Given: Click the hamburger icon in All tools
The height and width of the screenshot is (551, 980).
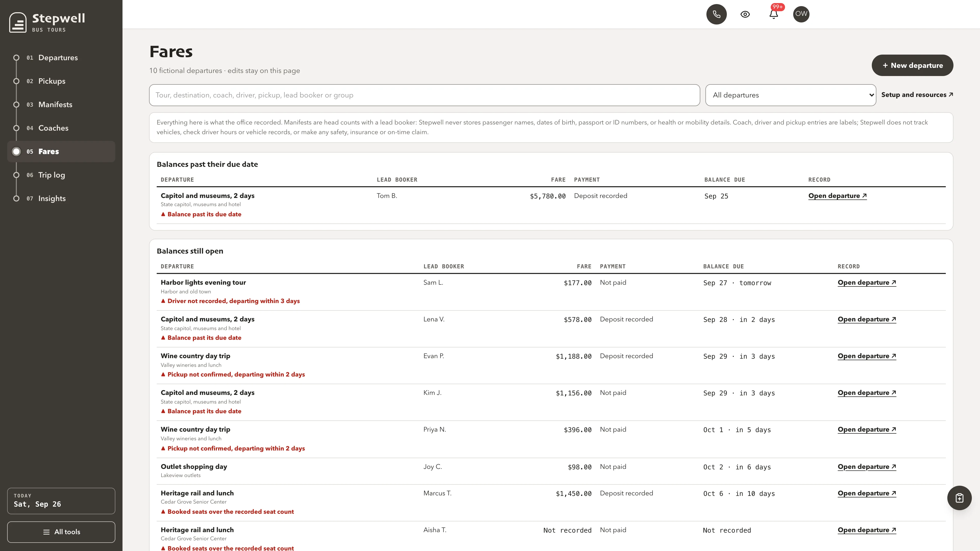Looking at the screenshot, I should coord(46,532).
